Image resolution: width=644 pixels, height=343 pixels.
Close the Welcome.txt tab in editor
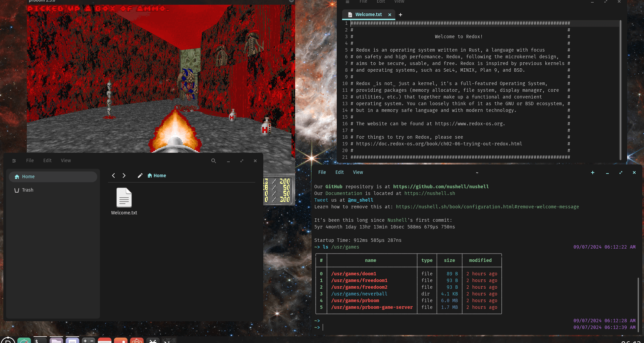(x=390, y=14)
